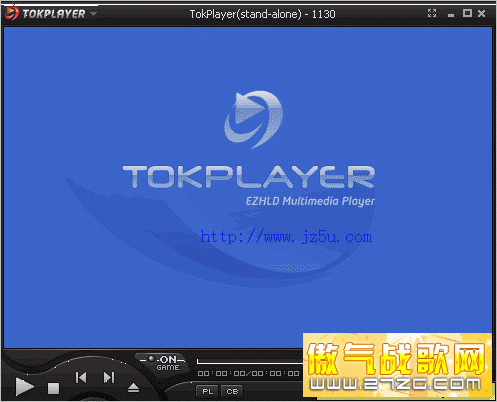Maximize the TokPlayer window
The width and height of the screenshot is (497, 402).
467,13
